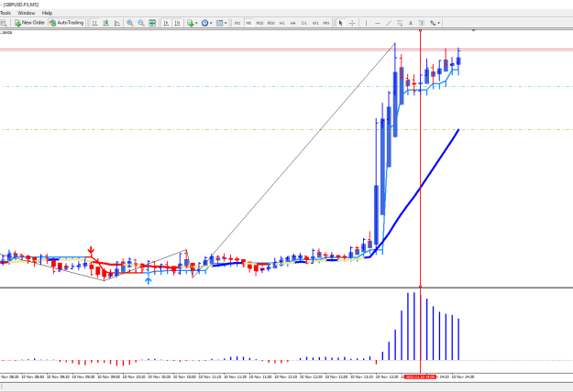Select the red down arrow signal
This screenshot has width=573, height=392.
[x=91, y=250]
